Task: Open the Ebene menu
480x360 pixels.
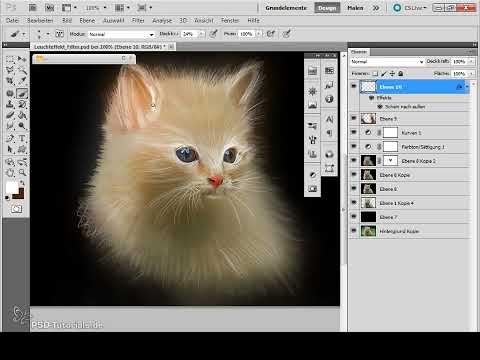Action: pyautogui.click(x=87, y=20)
